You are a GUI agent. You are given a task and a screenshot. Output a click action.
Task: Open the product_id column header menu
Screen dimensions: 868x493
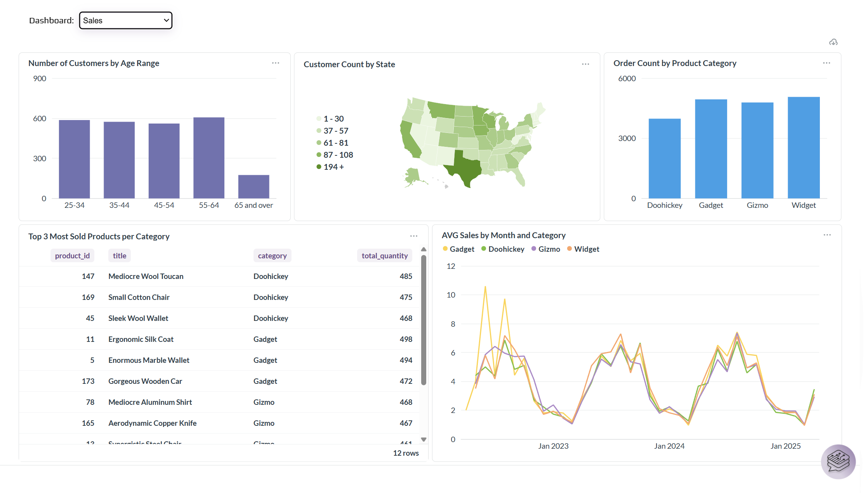point(72,255)
